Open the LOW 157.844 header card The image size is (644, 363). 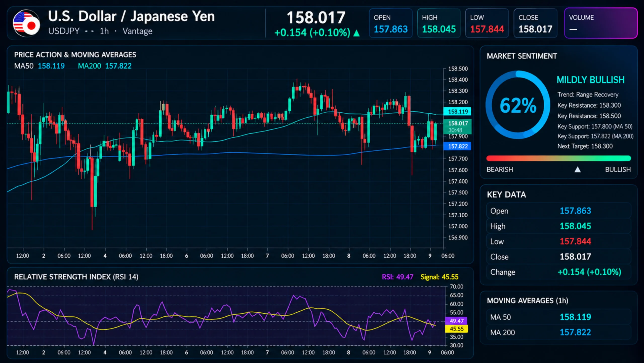(487, 23)
